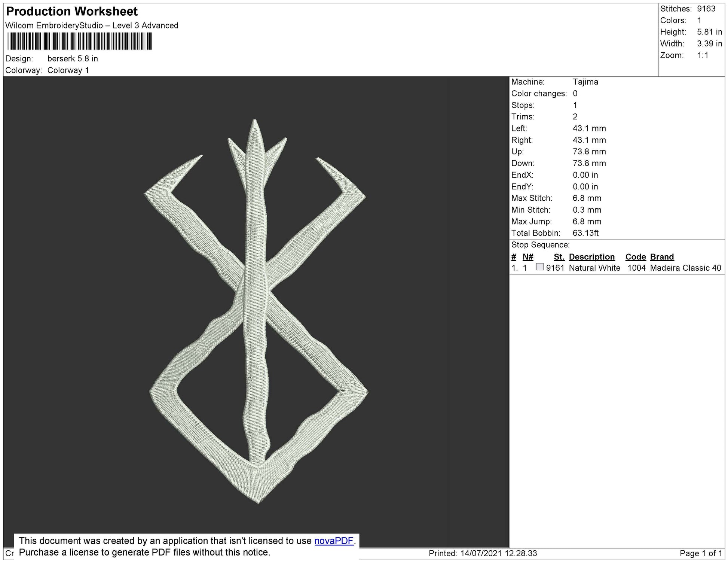
Task: Click the novaPDF hyperlink
Action: point(334,541)
